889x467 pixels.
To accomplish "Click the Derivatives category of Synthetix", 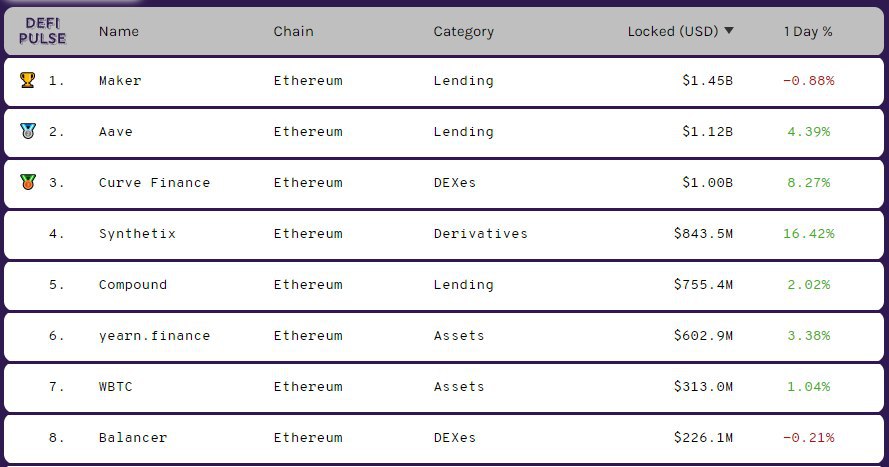I will 480,234.
